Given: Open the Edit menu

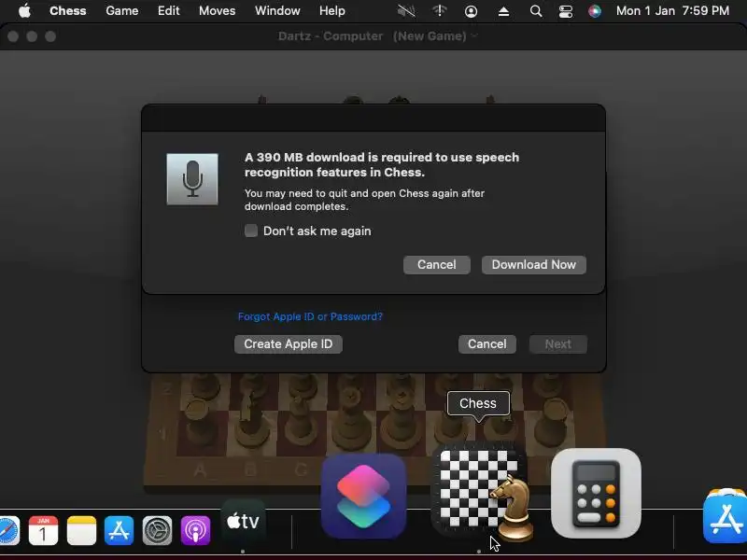Looking at the screenshot, I should tap(169, 10).
